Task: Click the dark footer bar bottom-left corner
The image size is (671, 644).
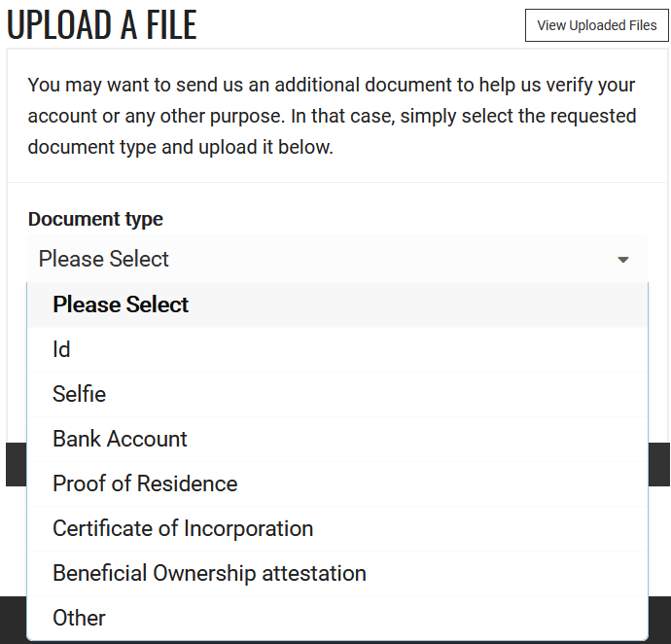Action: click(x=14, y=620)
